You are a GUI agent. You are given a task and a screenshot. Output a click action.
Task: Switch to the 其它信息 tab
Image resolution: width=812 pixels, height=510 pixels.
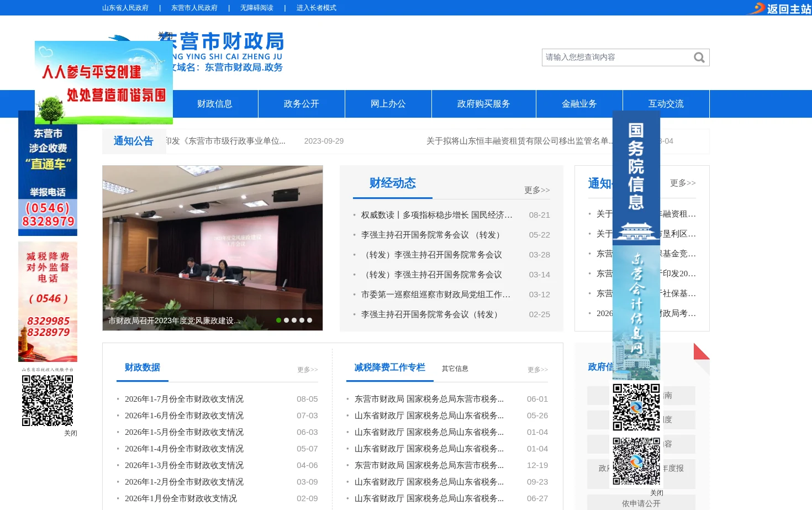click(x=455, y=369)
